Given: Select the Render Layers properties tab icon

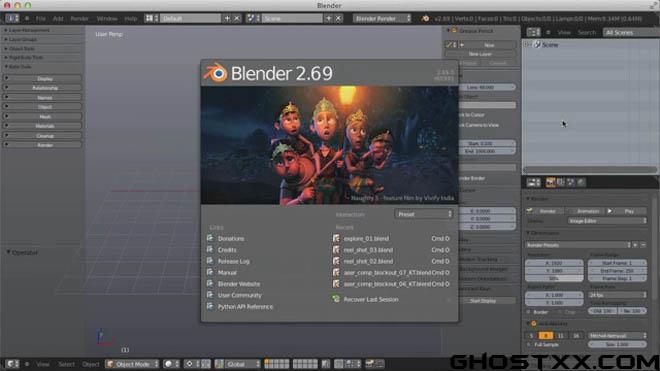Looking at the screenshot, I should click(x=561, y=182).
